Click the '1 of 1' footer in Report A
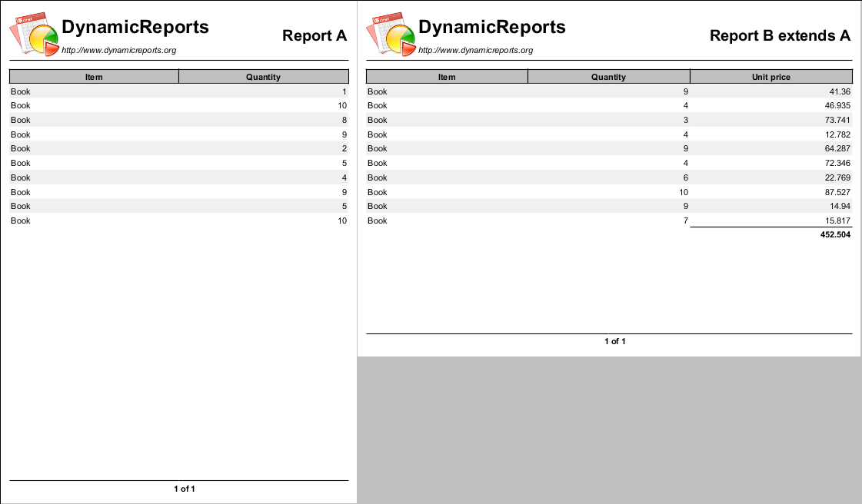The height and width of the screenshot is (504, 862). point(185,489)
